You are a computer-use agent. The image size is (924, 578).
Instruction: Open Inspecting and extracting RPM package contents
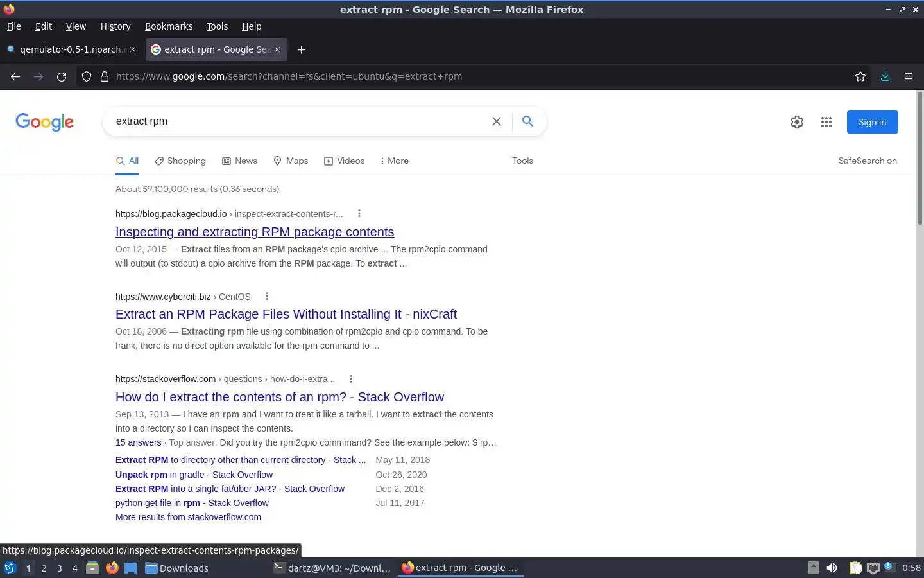(255, 232)
